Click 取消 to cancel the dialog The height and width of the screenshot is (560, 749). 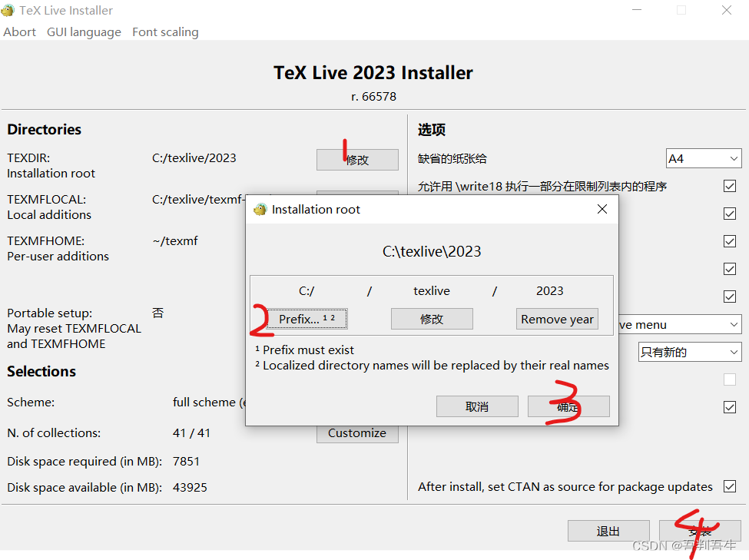tap(477, 406)
